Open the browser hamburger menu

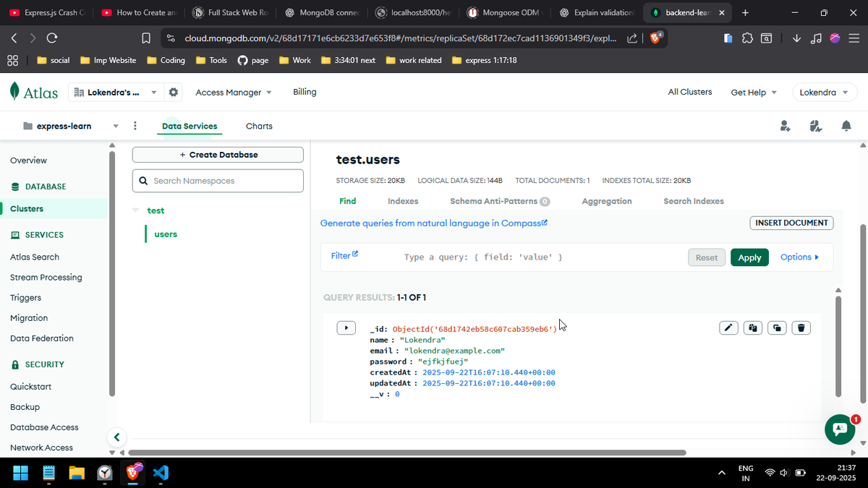[x=854, y=38]
